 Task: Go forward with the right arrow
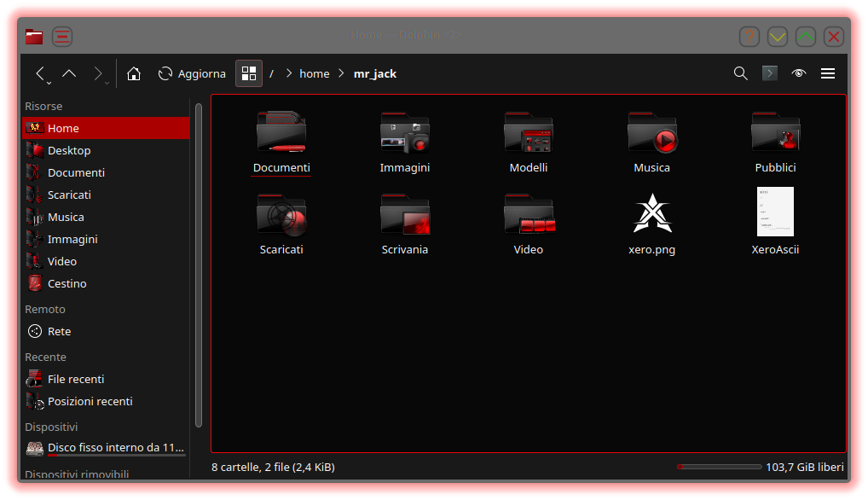click(97, 73)
